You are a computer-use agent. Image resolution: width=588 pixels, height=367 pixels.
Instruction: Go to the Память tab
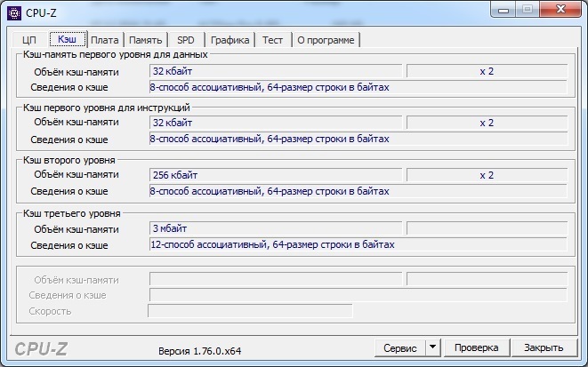(145, 40)
